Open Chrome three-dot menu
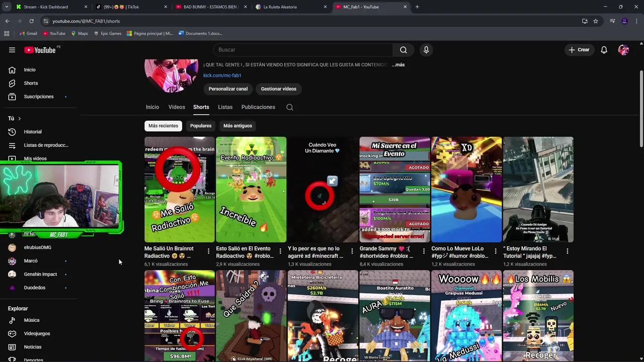This screenshot has width=644, height=362. (637, 21)
